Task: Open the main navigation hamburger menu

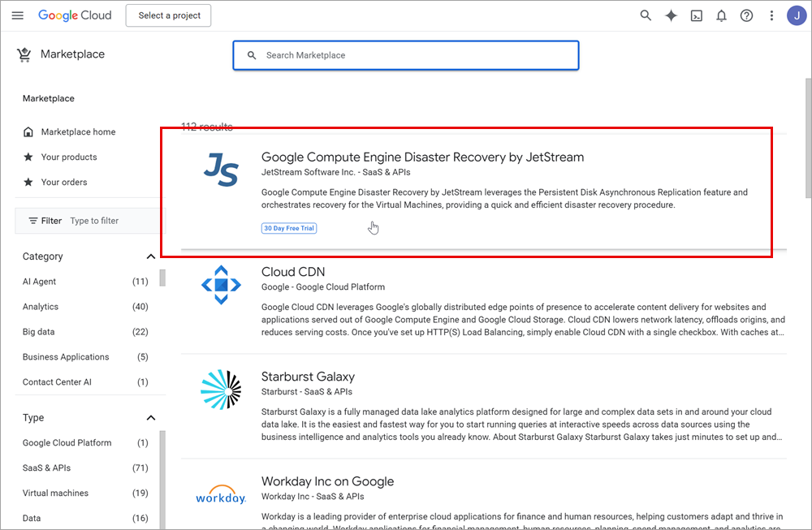Action: tap(18, 15)
